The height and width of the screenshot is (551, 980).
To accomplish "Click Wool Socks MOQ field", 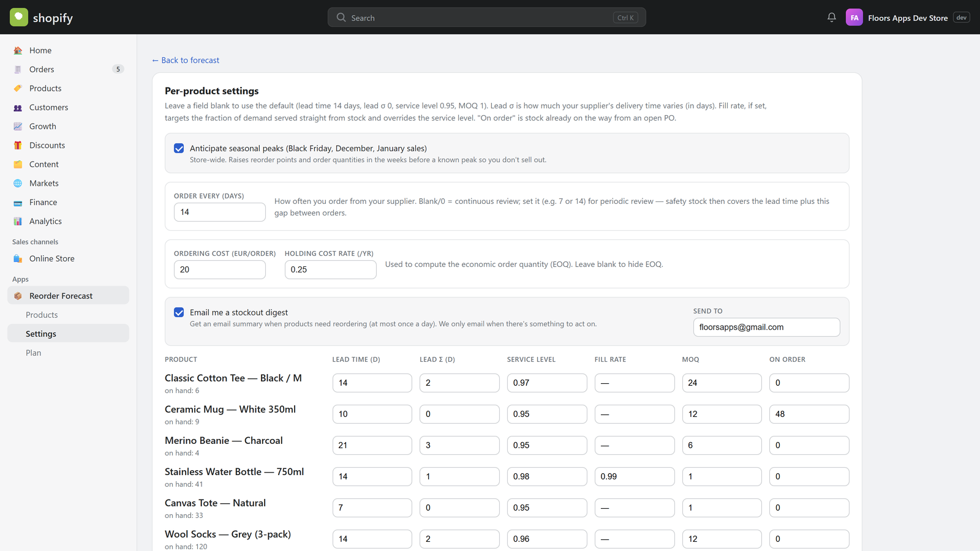I will [x=722, y=539].
